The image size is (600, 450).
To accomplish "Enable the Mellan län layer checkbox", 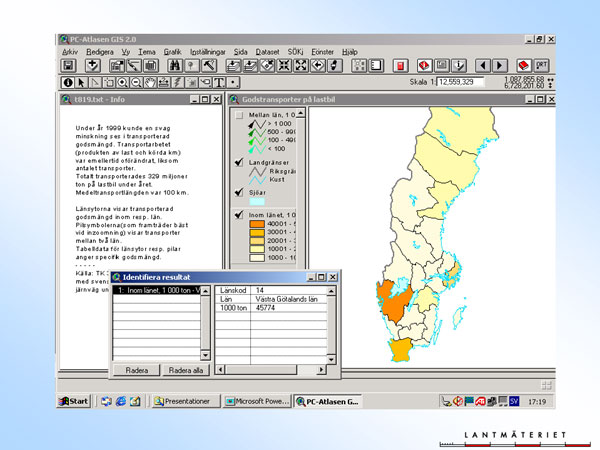I will (238, 117).
